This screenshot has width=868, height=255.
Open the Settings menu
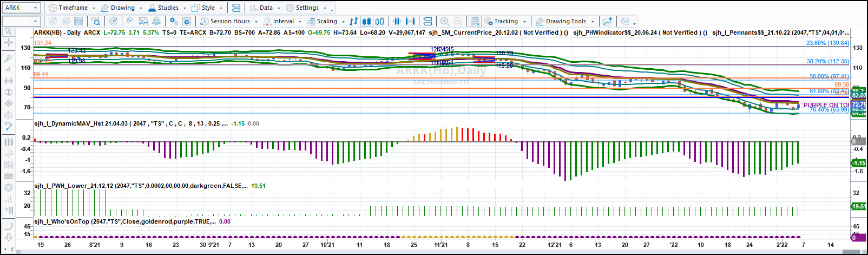coord(306,8)
